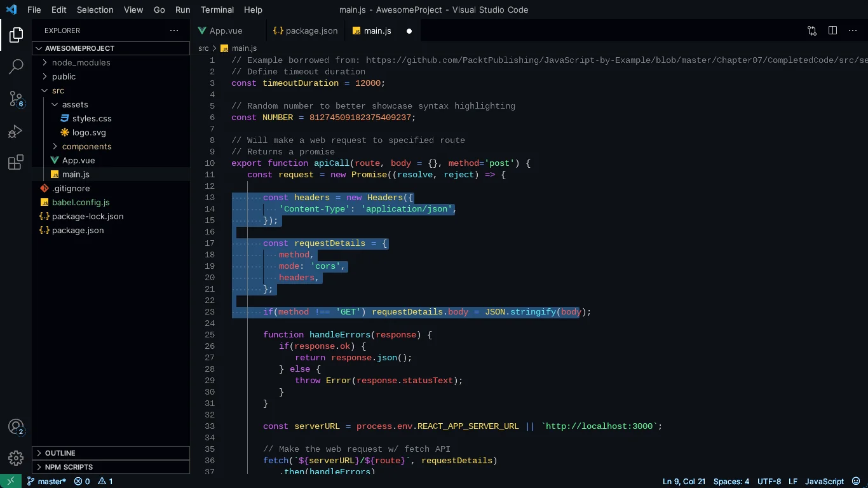
Task: Split the editor to the right
Action: (x=832, y=30)
